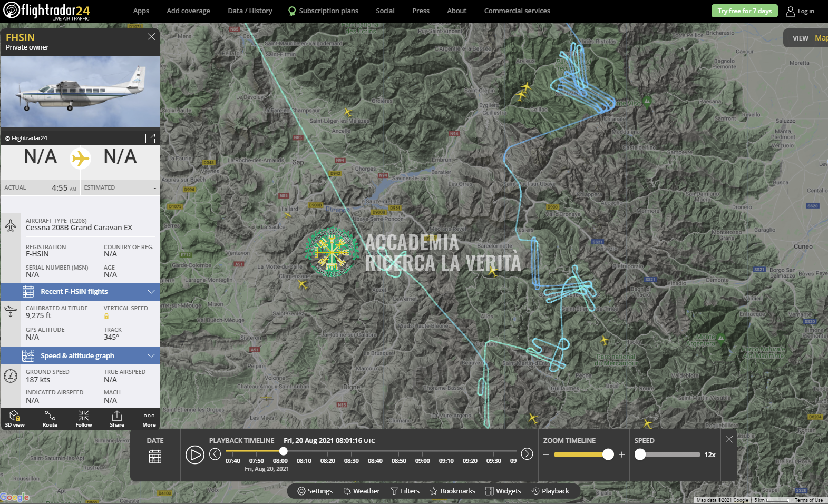The height and width of the screenshot is (504, 828).
Task: Open the More options icon
Action: (x=149, y=418)
